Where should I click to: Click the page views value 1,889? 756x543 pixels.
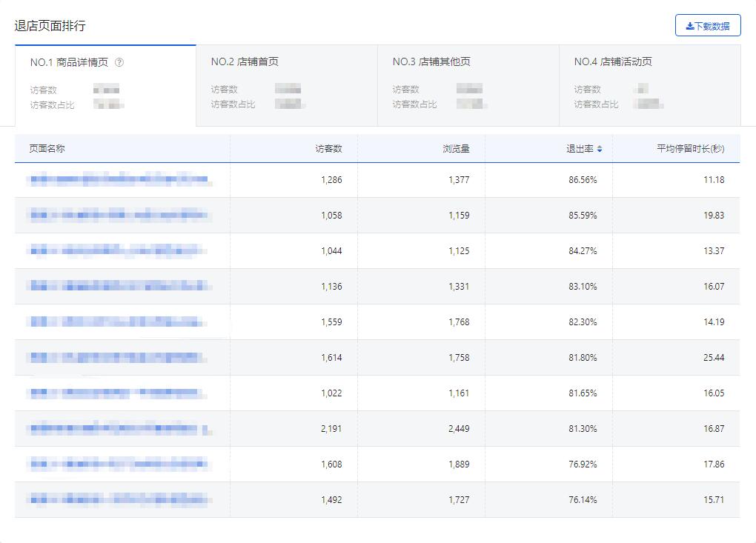[x=459, y=464]
